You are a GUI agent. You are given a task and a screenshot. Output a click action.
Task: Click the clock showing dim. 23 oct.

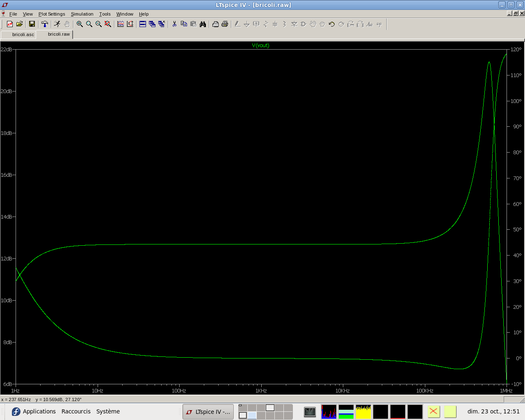[x=493, y=411]
